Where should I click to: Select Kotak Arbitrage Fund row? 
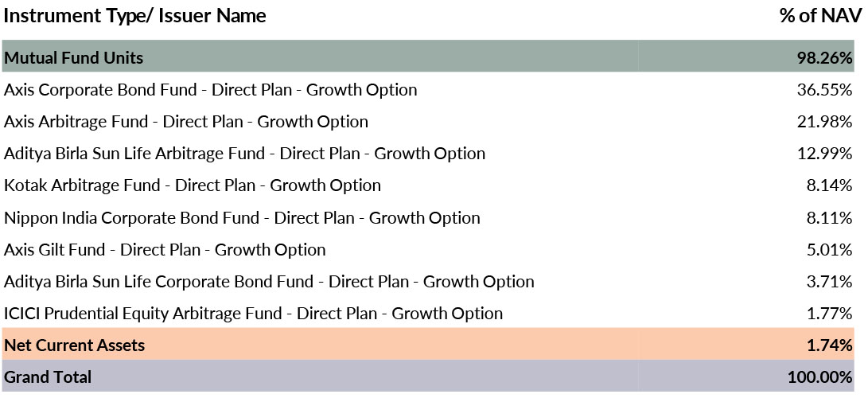point(193,185)
